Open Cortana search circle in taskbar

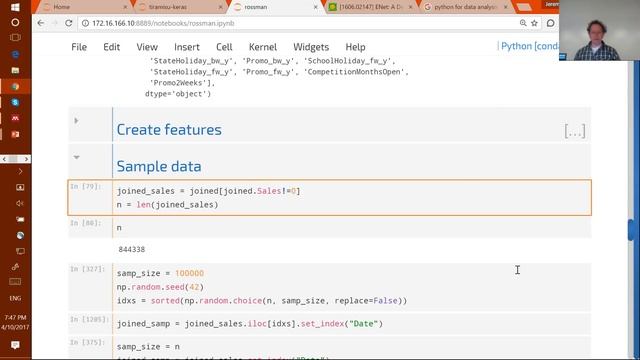[15, 22]
